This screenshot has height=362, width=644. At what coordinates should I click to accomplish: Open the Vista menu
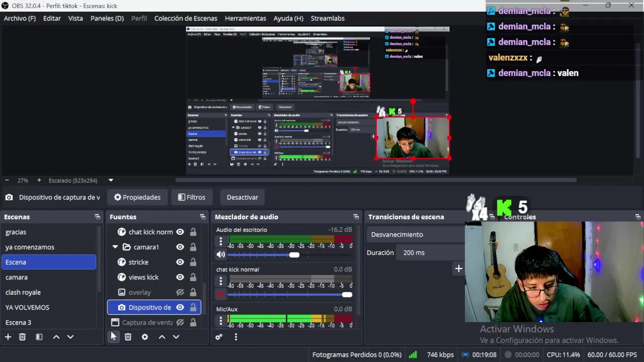(x=75, y=18)
